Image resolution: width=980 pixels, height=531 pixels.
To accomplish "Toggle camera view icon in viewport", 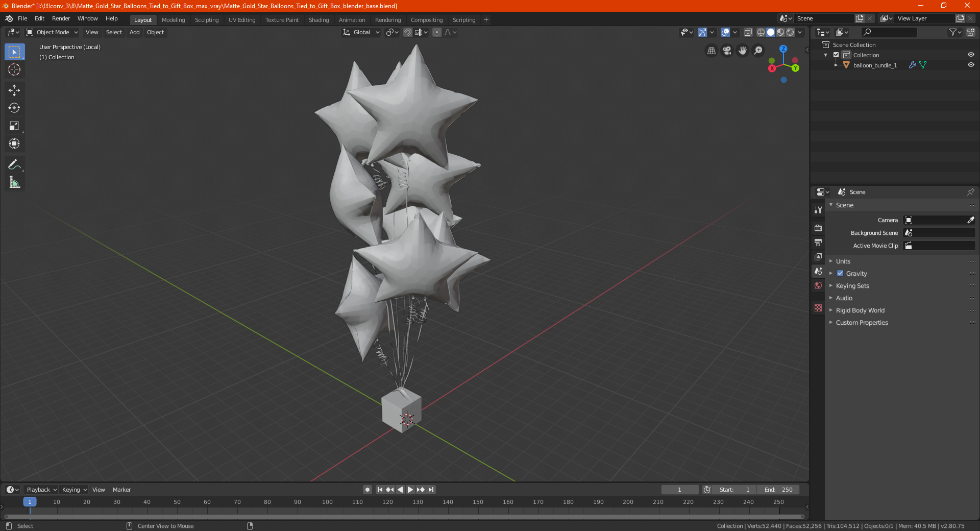I will click(727, 51).
